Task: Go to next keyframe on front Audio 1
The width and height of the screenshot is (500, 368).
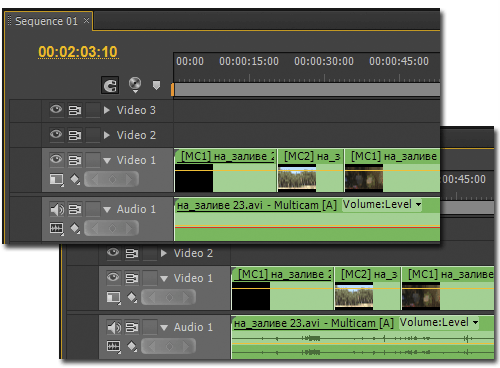Action: [129, 229]
